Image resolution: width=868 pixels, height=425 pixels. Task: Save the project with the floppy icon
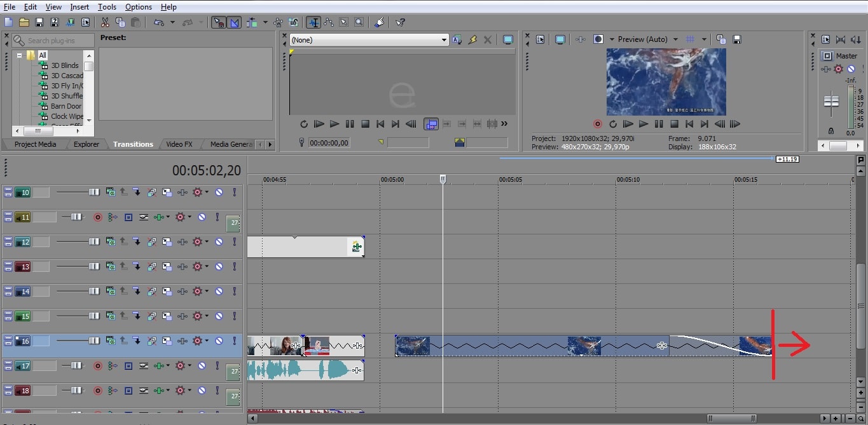[x=39, y=22]
